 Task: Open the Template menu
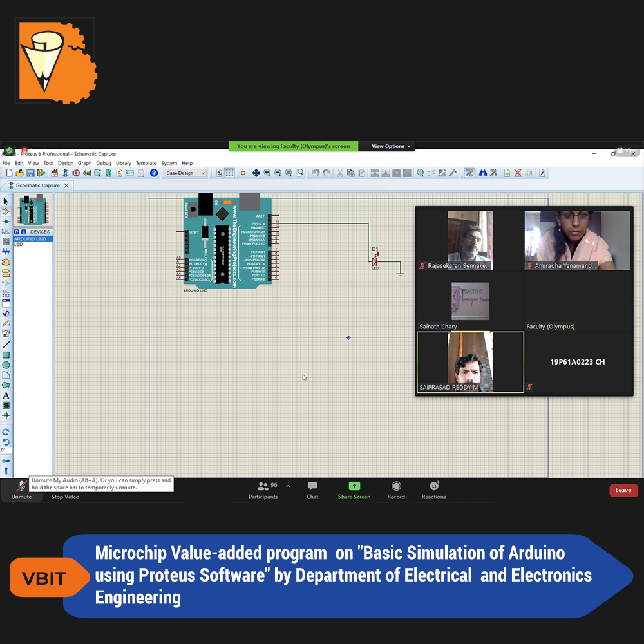[146, 163]
